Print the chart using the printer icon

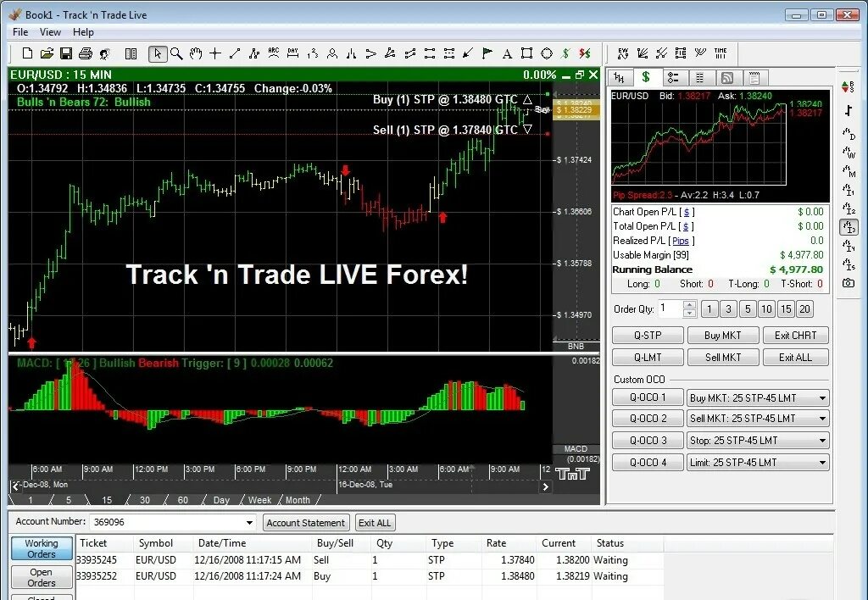(86, 53)
